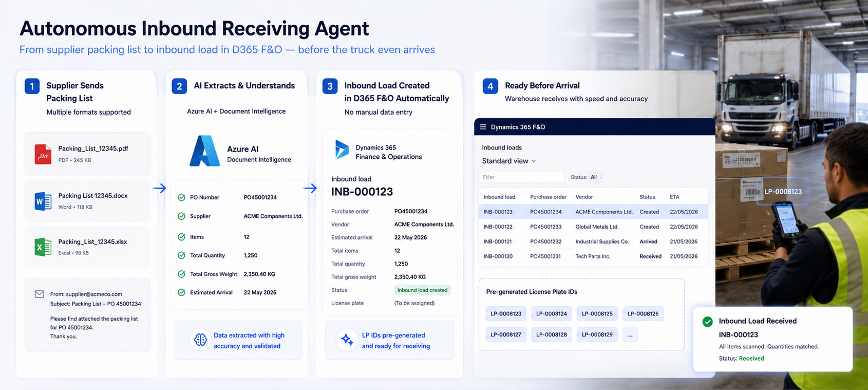The width and height of the screenshot is (868, 390).
Task: Sort by Inbound load column header
Action: click(x=499, y=197)
